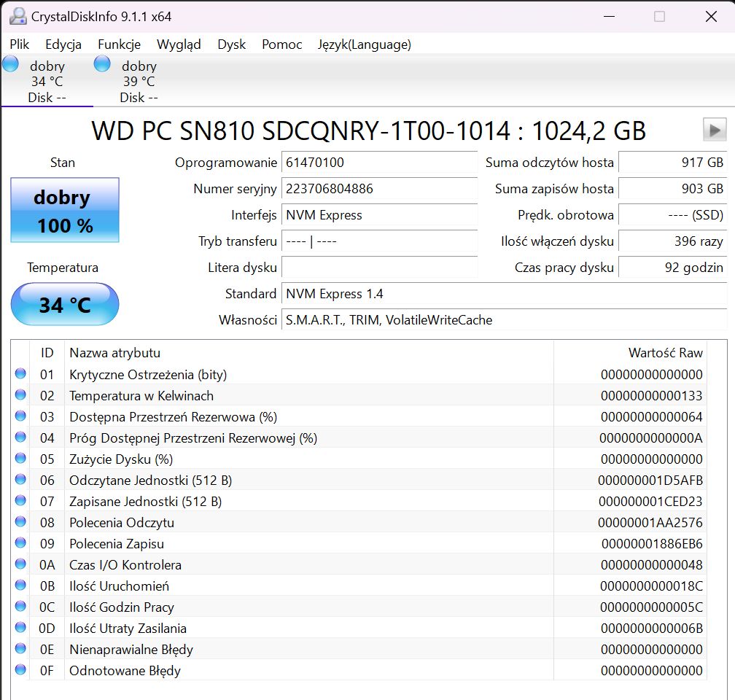Viewport: 735px width, 700px height.
Task: Click status orb for attribute 0A Czas I/O Kontrolera
Action: [x=20, y=564]
